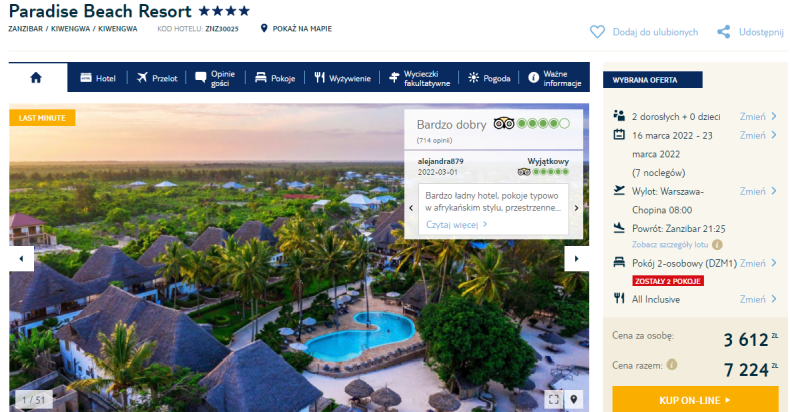Open the Wyżywienie tab
790x412 pixels.
point(343,78)
